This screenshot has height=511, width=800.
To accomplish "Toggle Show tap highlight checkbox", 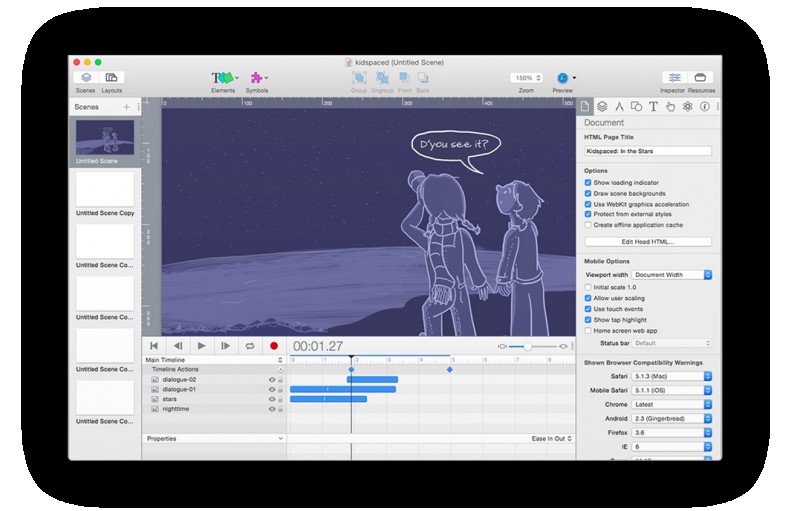I will 588,320.
